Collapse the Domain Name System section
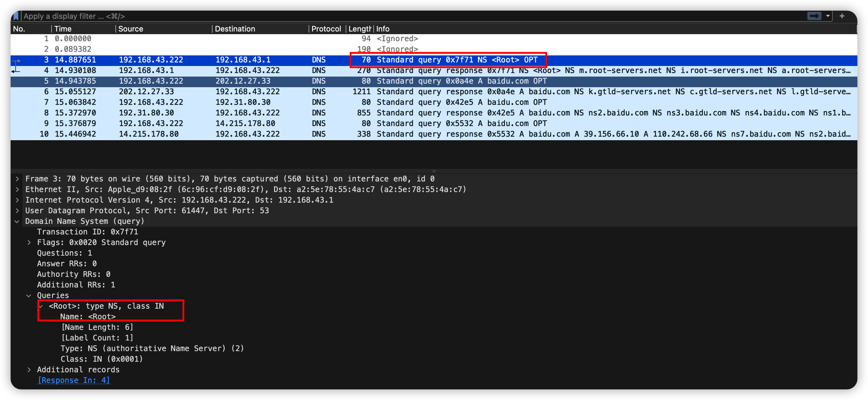 tap(17, 222)
